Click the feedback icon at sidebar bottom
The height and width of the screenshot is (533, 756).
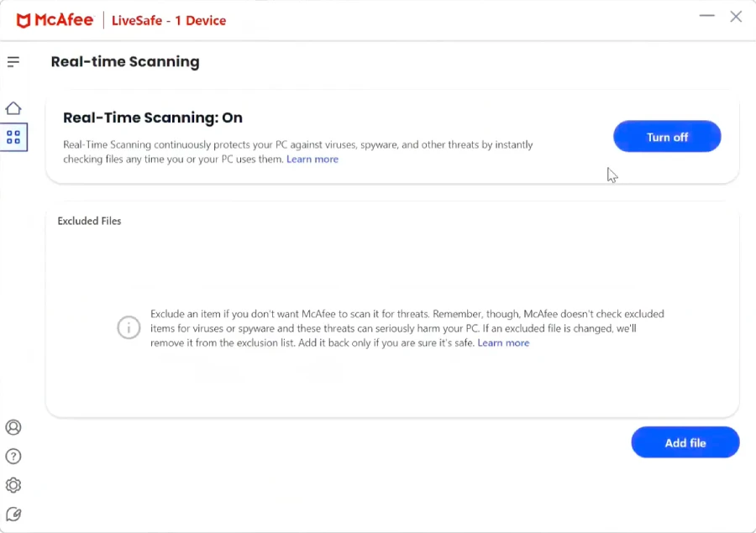(x=13, y=515)
